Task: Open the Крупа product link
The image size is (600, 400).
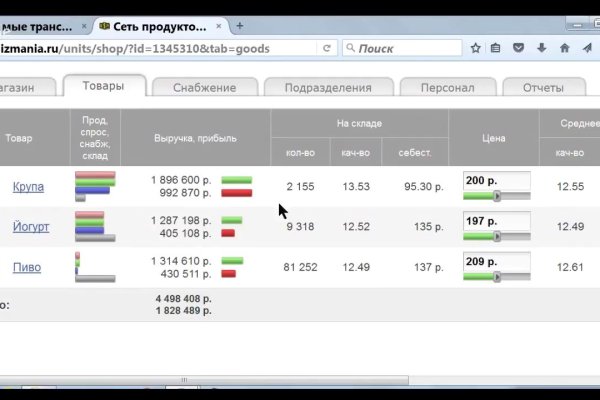Action: point(27,187)
